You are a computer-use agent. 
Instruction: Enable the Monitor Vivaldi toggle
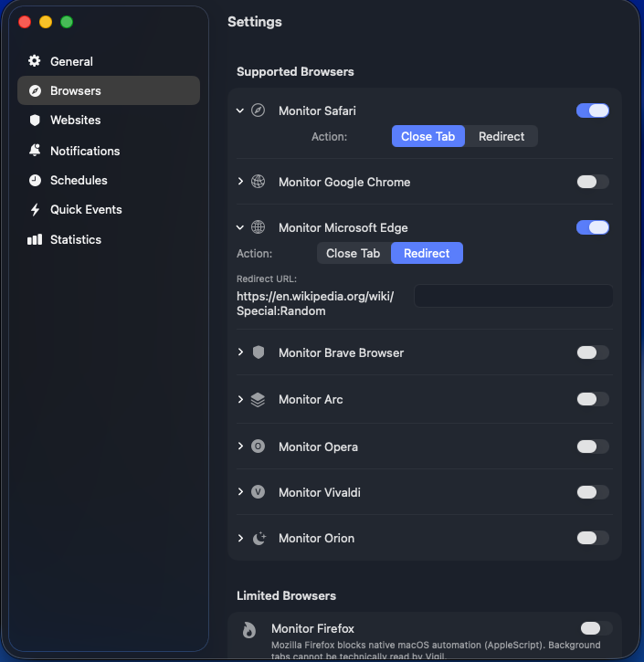click(x=593, y=492)
